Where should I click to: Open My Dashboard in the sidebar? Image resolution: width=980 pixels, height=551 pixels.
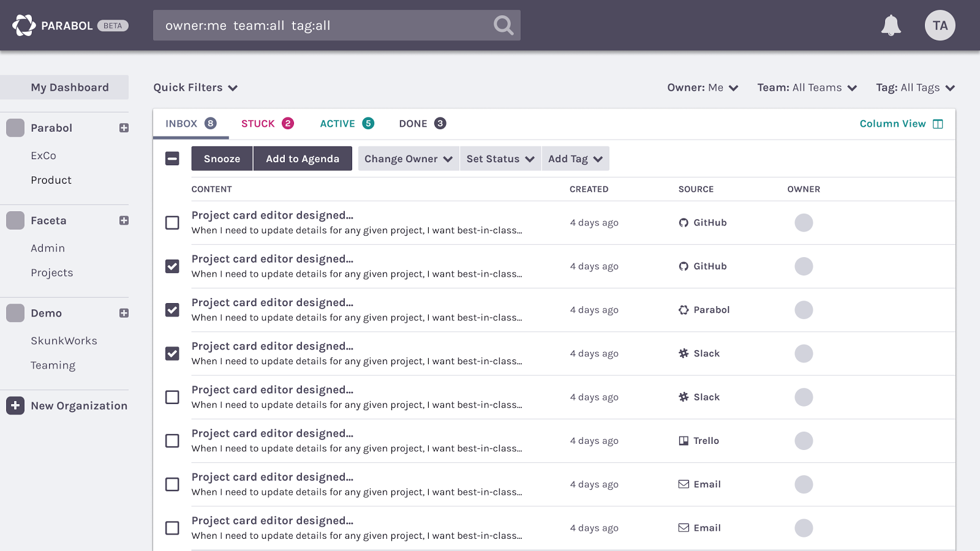point(64,88)
